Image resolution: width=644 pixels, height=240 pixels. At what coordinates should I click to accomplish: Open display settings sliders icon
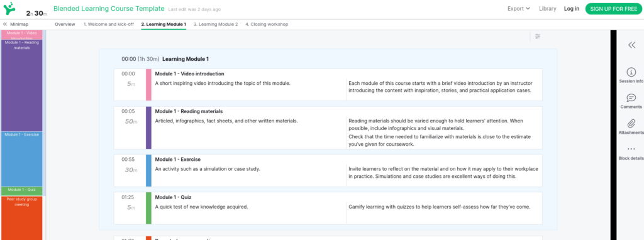538,36
